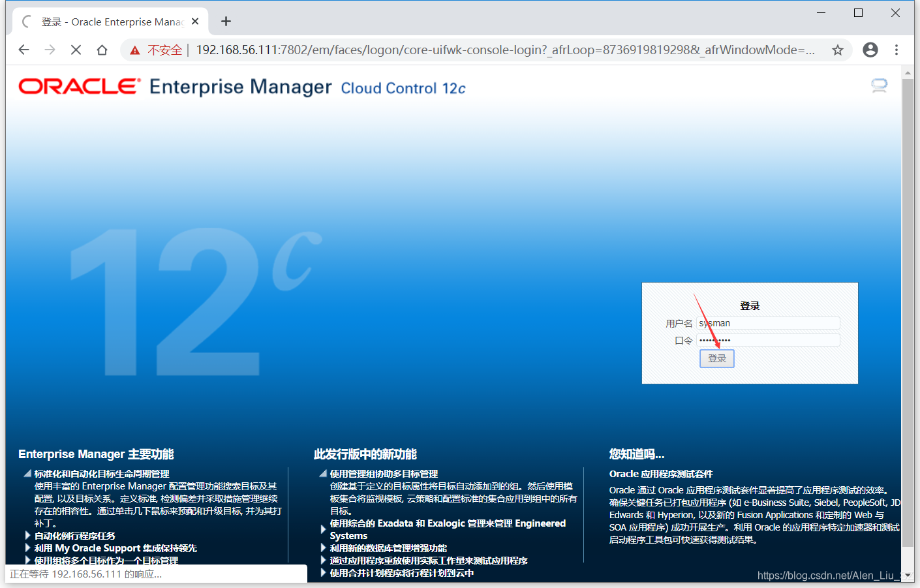
Task: Go back using the browser back arrow
Action: [x=24, y=50]
